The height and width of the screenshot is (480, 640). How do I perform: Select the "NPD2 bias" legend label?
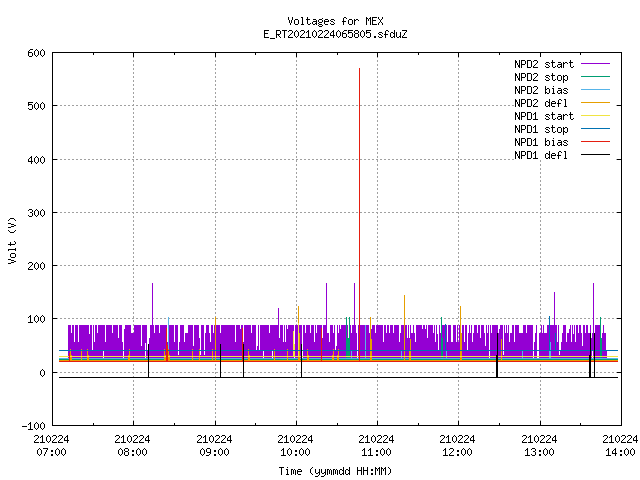point(541,90)
